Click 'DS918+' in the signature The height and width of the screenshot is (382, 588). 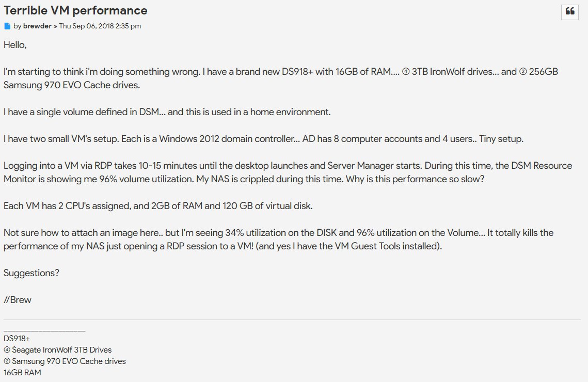pyautogui.click(x=17, y=339)
